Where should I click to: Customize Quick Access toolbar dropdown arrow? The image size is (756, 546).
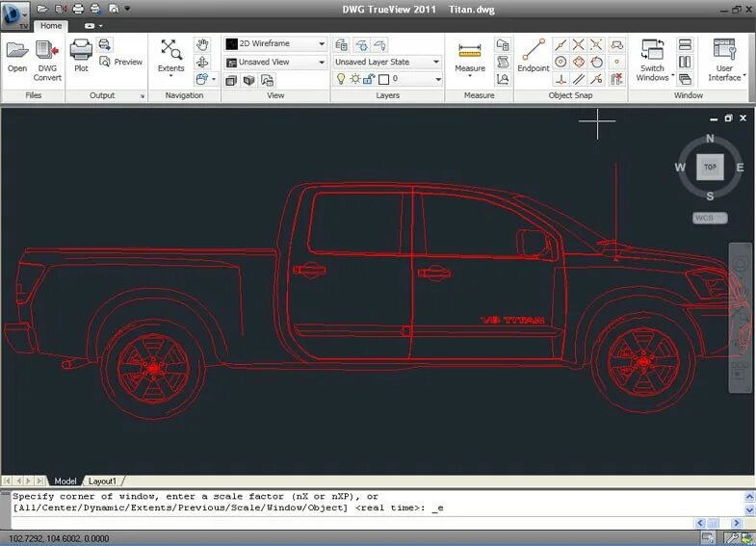point(127,9)
